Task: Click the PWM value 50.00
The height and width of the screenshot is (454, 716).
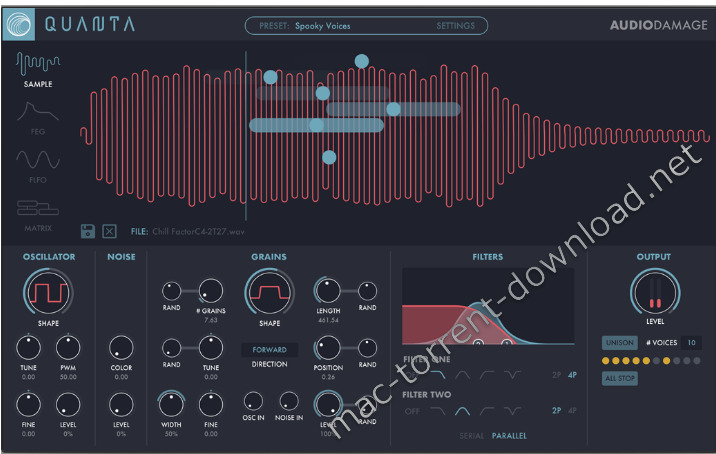Action: [68, 377]
